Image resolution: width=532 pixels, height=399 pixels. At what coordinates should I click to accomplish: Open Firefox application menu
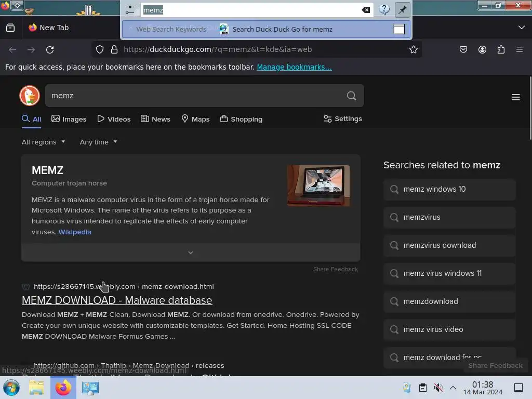coord(520,49)
